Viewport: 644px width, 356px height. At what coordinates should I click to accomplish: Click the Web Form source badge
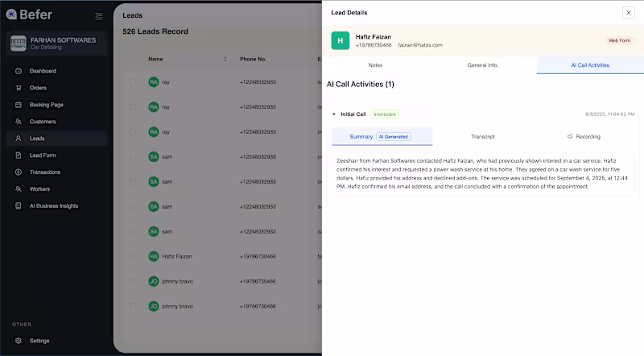click(x=619, y=41)
